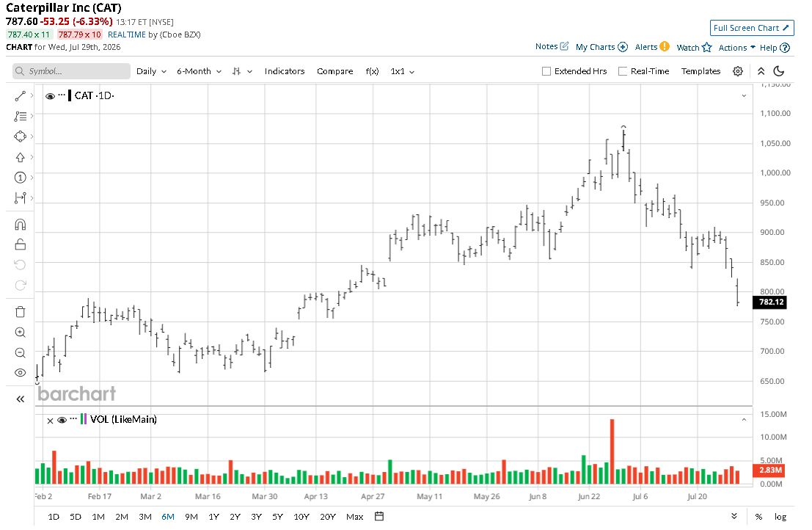This screenshot has width=812, height=530.
Task: Collapse the main chart pane chevron
Action: click(x=744, y=96)
